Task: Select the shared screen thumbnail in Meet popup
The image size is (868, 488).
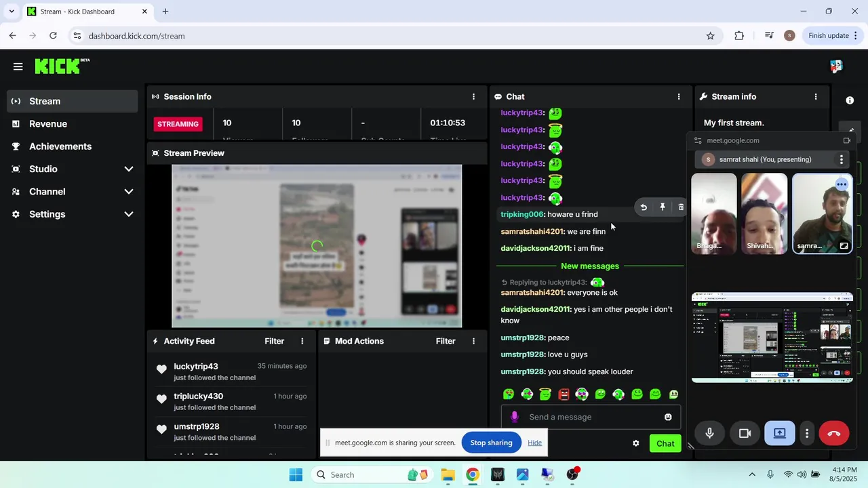Action: (772, 338)
